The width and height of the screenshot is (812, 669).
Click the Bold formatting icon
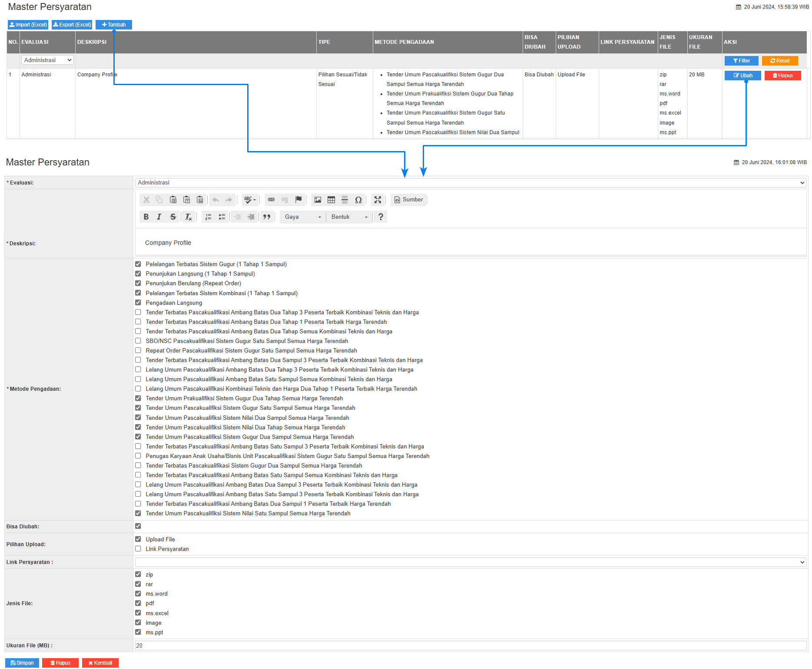pyautogui.click(x=146, y=217)
